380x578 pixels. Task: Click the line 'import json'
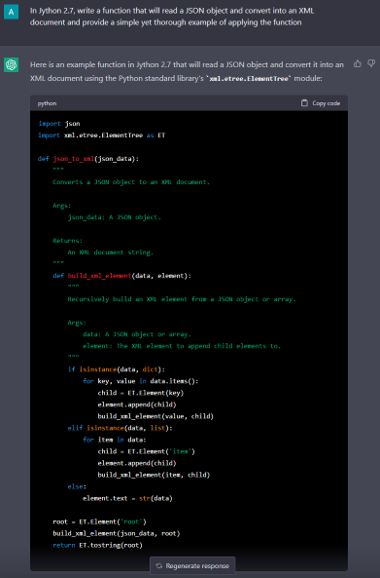click(x=59, y=123)
